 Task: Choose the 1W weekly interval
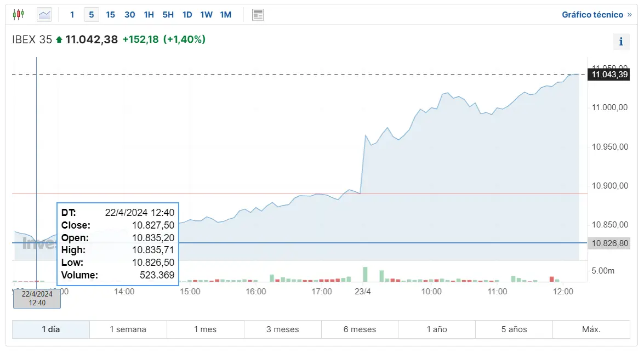point(206,15)
